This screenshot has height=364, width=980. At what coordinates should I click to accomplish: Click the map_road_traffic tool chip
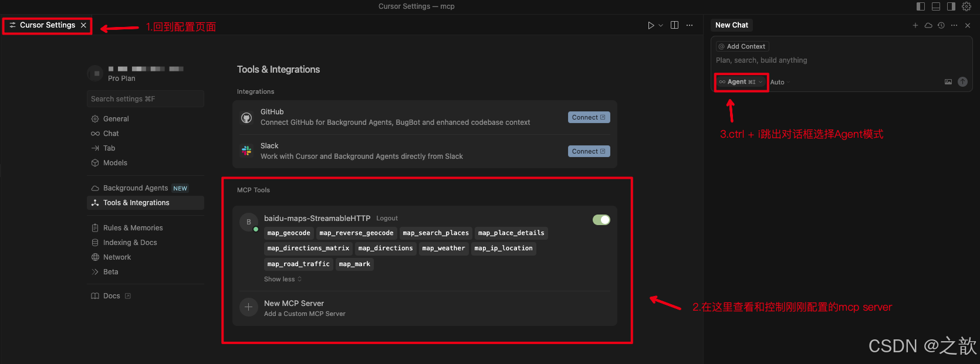click(298, 264)
